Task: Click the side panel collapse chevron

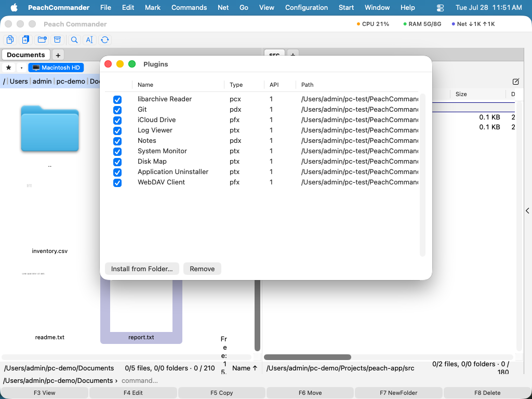Action: pos(528,211)
